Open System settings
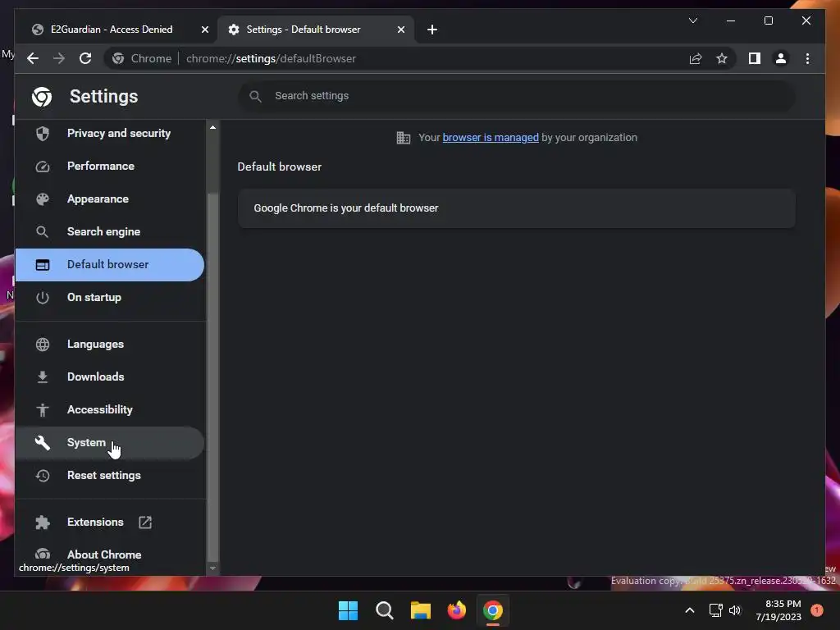The image size is (840, 630). coord(110,442)
